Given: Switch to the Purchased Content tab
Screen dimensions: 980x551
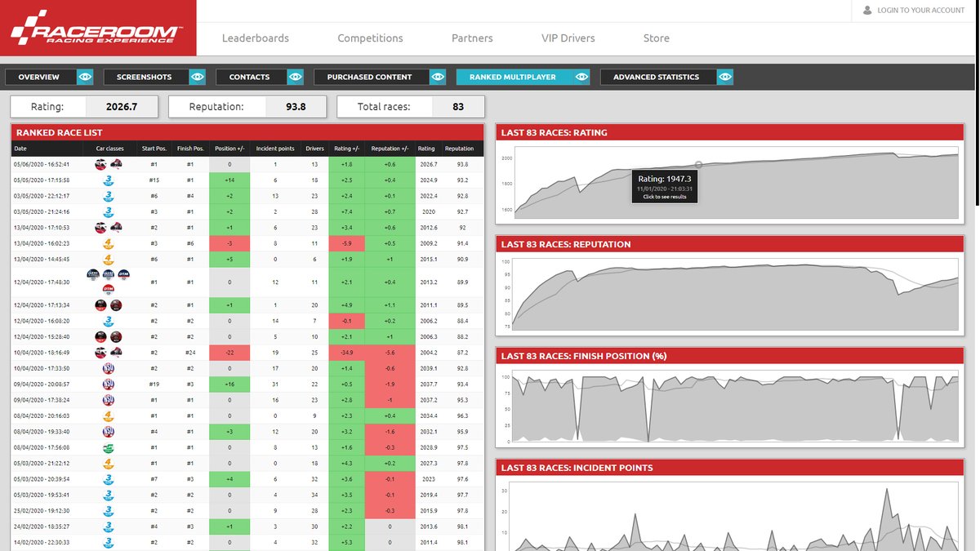Looking at the screenshot, I should (x=372, y=77).
